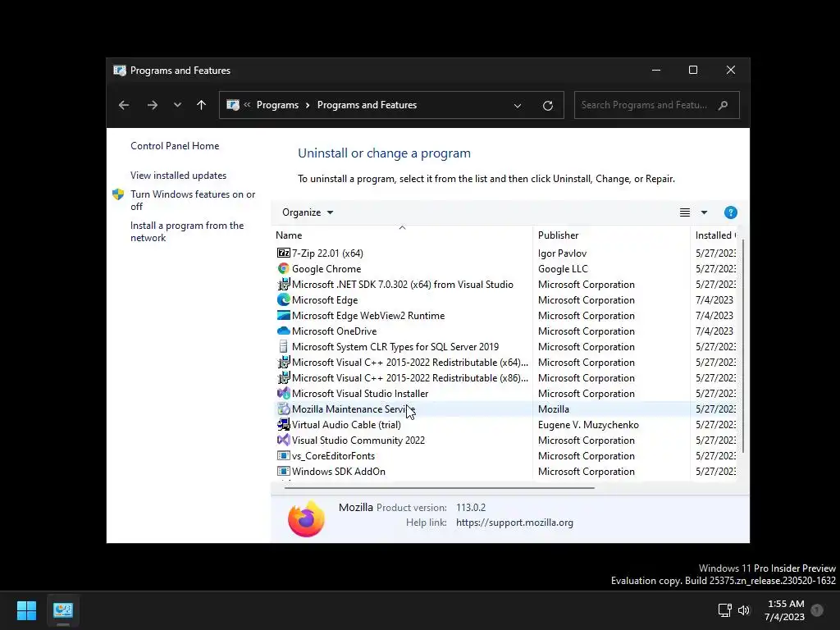Open Control Panel Home link
The image size is (840, 630).
(x=175, y=146)
